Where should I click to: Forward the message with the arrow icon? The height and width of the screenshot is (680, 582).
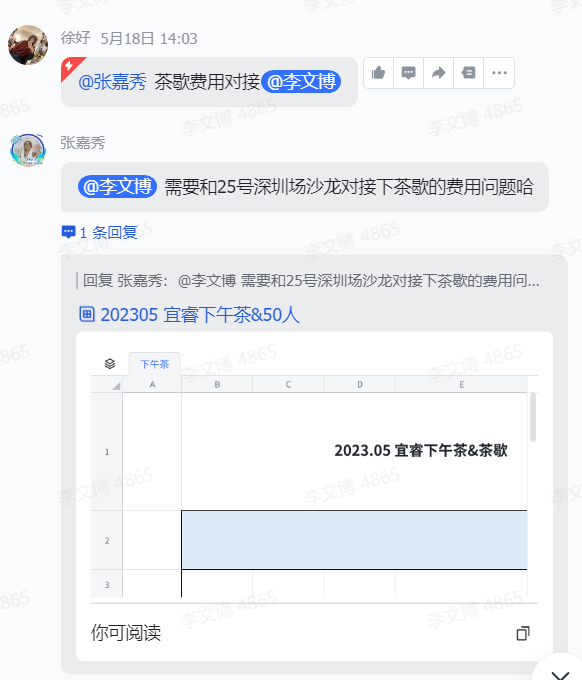[x=438, y=73]
